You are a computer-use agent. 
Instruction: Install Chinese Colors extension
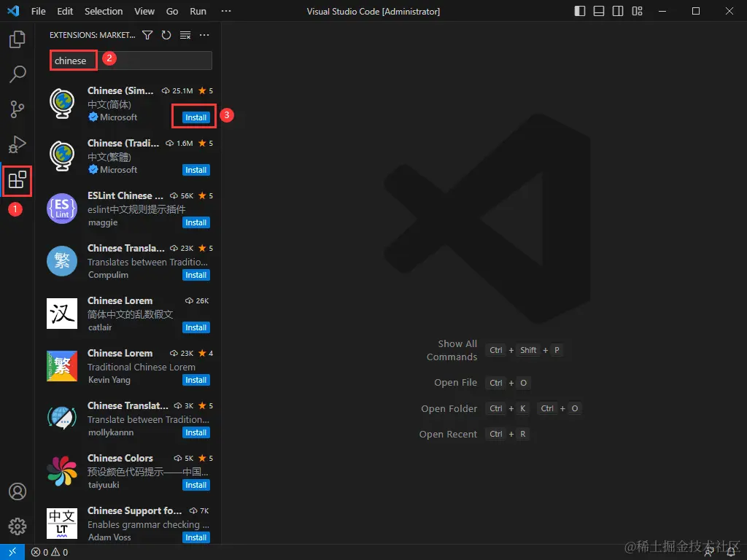point(196,485)
